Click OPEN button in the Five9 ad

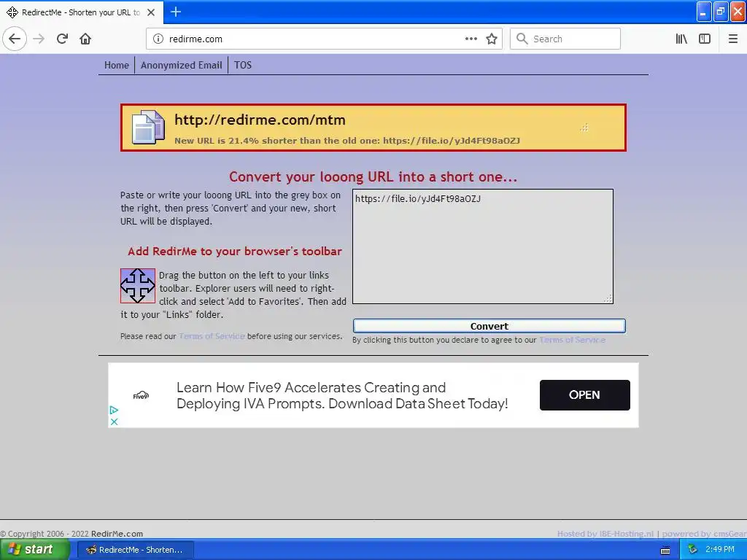(584, 394)
